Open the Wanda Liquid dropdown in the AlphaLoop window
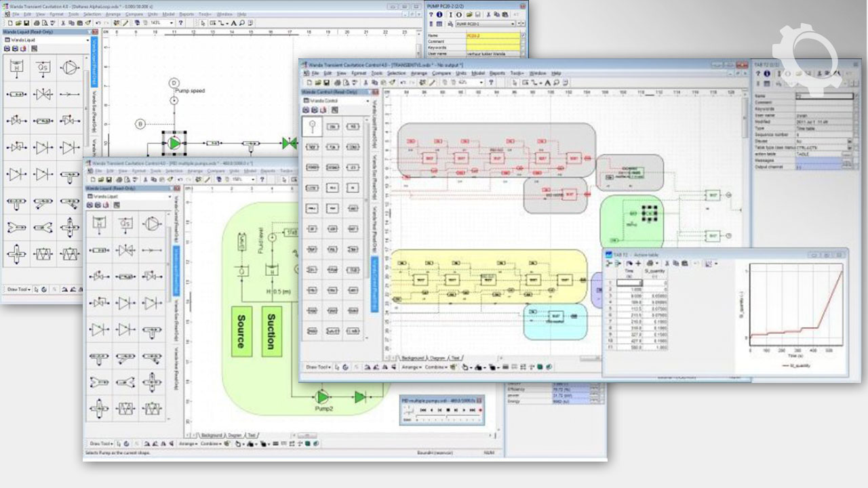 pyautogui.click(x=87, y=40)
